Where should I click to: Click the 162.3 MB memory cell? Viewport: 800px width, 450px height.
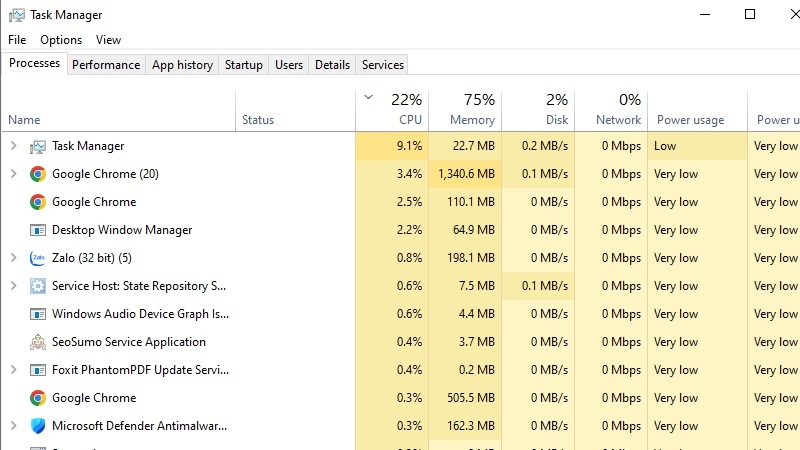465,426
